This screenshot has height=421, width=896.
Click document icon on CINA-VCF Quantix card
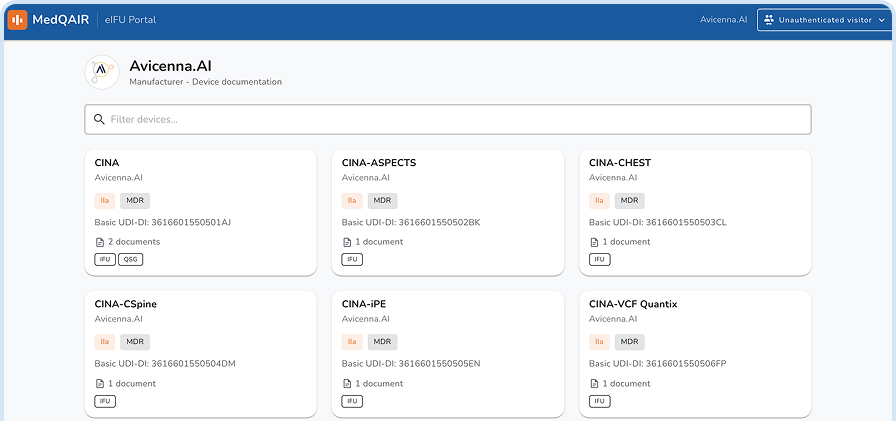tap(594, 384)
